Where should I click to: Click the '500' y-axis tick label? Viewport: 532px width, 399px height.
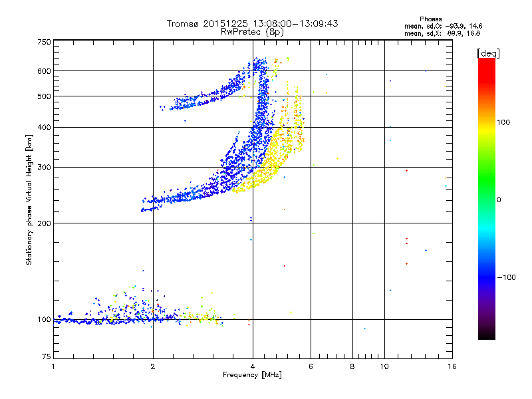click(45, 96)
